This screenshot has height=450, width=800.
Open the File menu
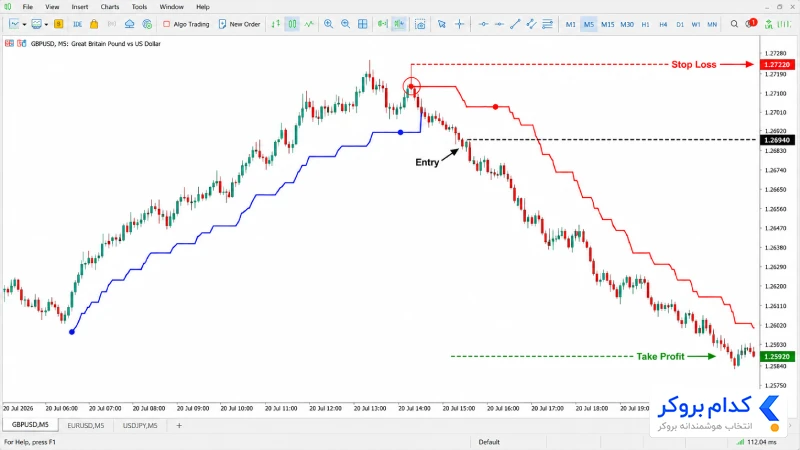(28, 7)
